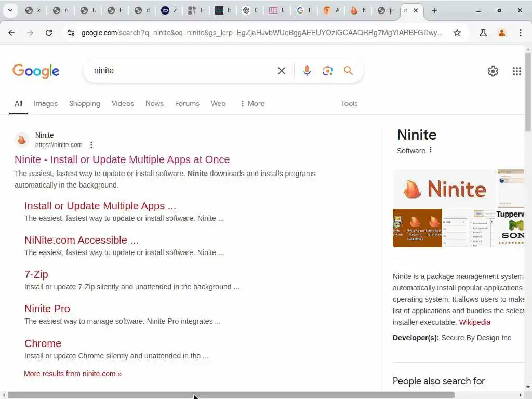Submit search with the magnifier icon
This screenshot has height=399, width=532.
tap(348, 71)
